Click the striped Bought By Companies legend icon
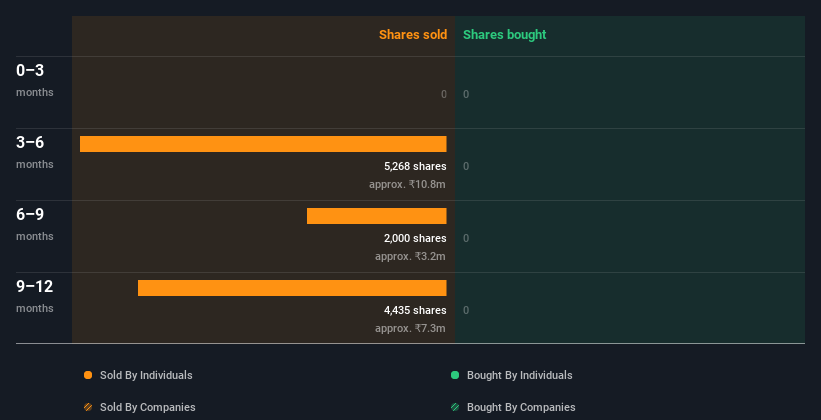The width and height of the screenshot is (821, 420). tap(455, 407)
